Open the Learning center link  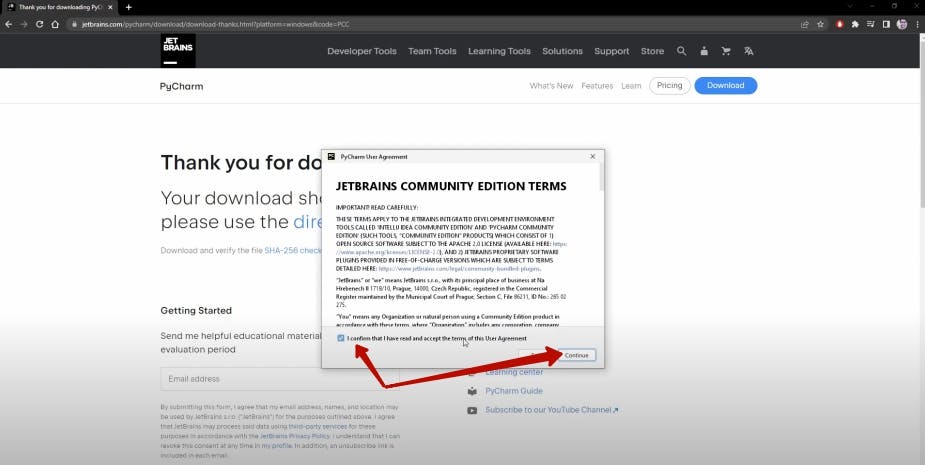(514, 372)
